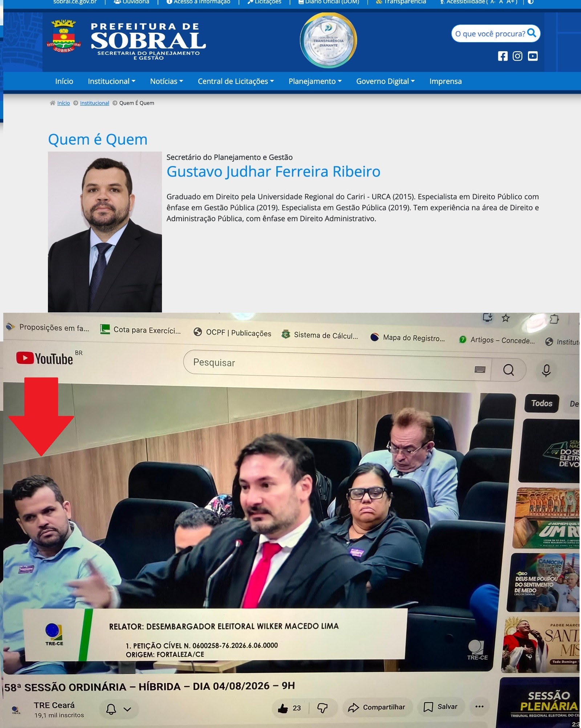The height and width of the screenshot is (728, 581).
Task: Open the three-dot more actions menu
Action: coord(479,706)
